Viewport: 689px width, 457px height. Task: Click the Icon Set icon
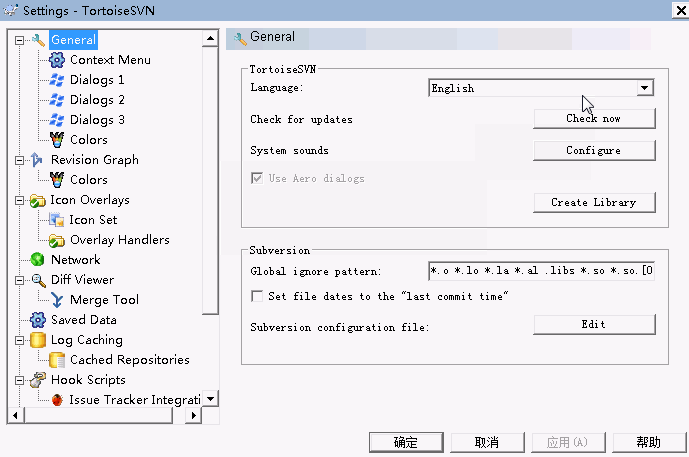tap(57, 220)
